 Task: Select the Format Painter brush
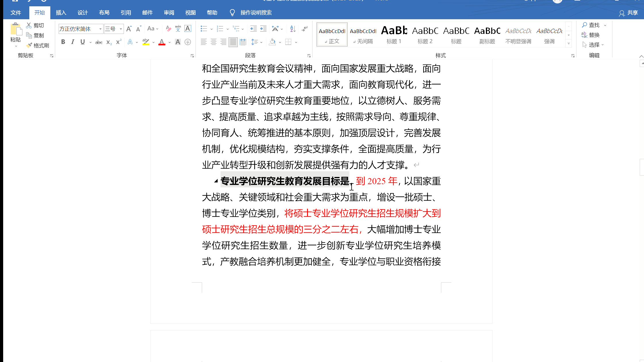coord(29,45)
